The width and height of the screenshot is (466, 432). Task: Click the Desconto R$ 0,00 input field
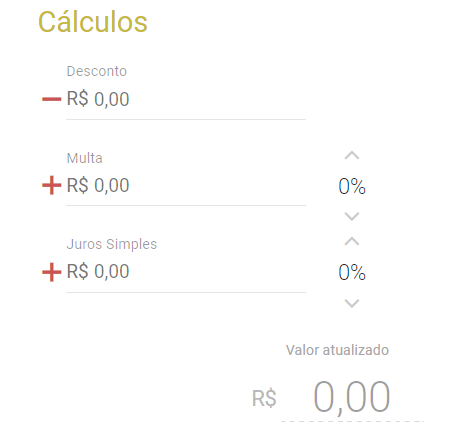[x=186, y=100]
